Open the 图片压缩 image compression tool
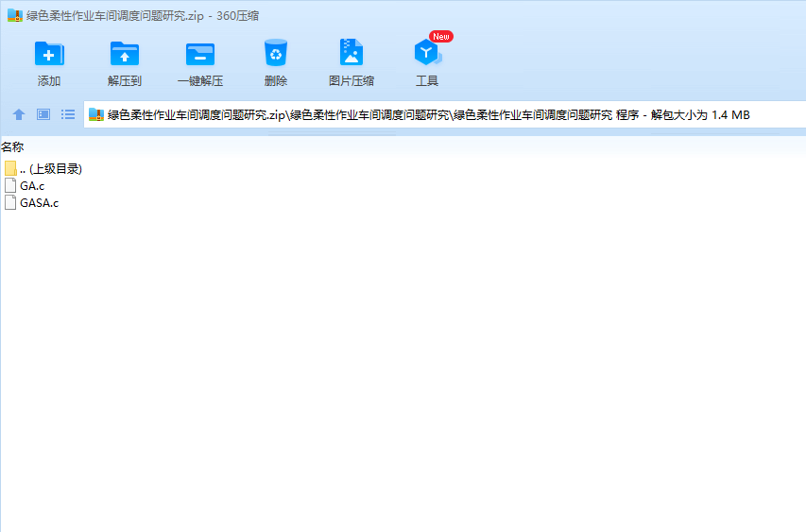The image size is (806, 532). click(352, 52)
